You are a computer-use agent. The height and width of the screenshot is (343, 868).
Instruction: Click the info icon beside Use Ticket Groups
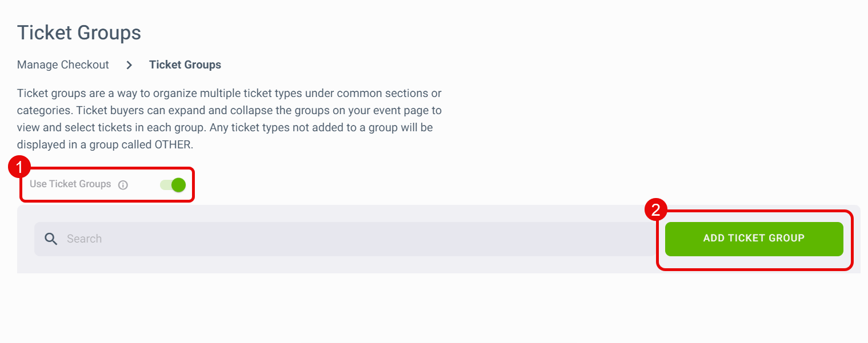point(123,185)
